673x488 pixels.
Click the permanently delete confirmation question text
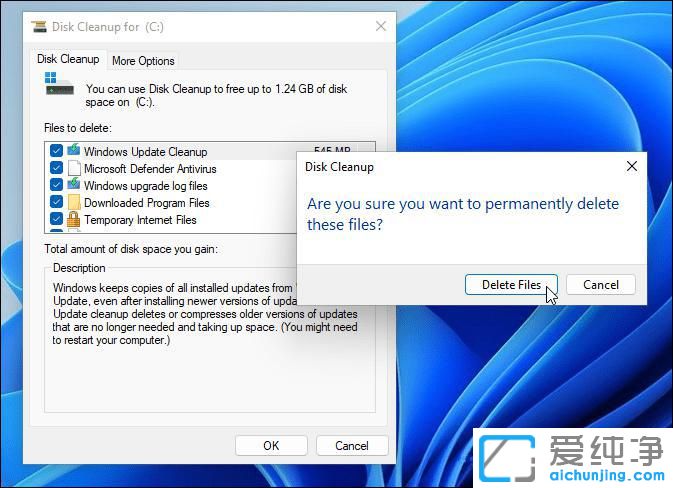(463, 214)
